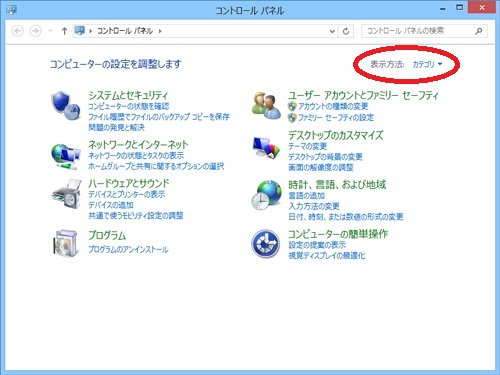Open 問題の発見と解決 link
This screenshot has height=375, width=500.
[x=116, y=127]
